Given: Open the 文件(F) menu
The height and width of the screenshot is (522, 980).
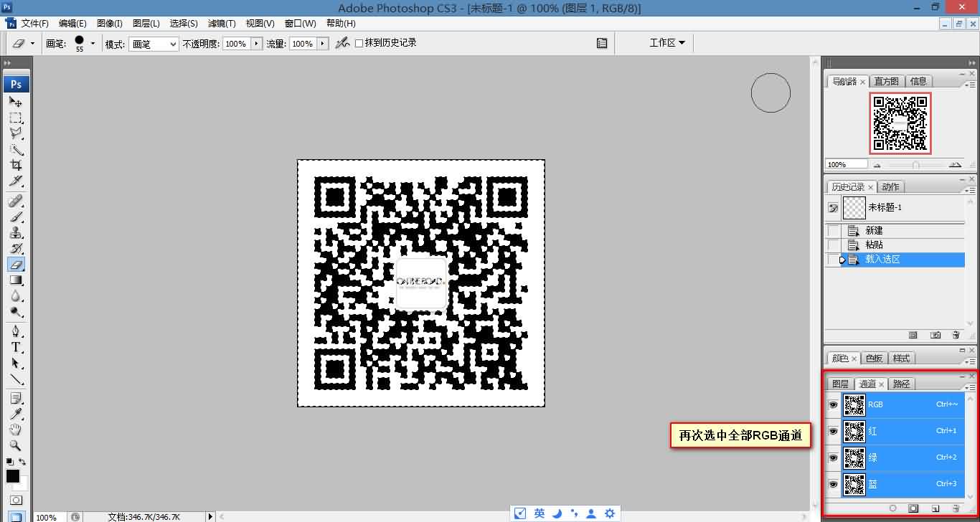Looking at the screenshot, I should click(35, 24).
